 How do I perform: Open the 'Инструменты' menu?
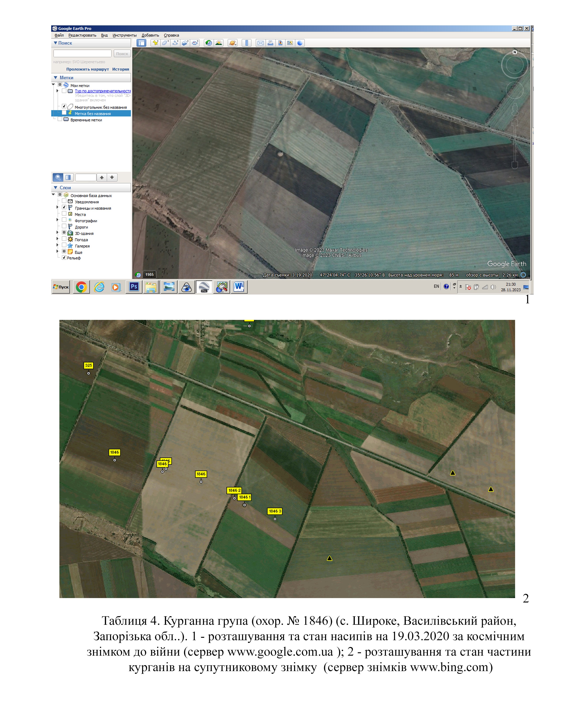tap(124, 35)
